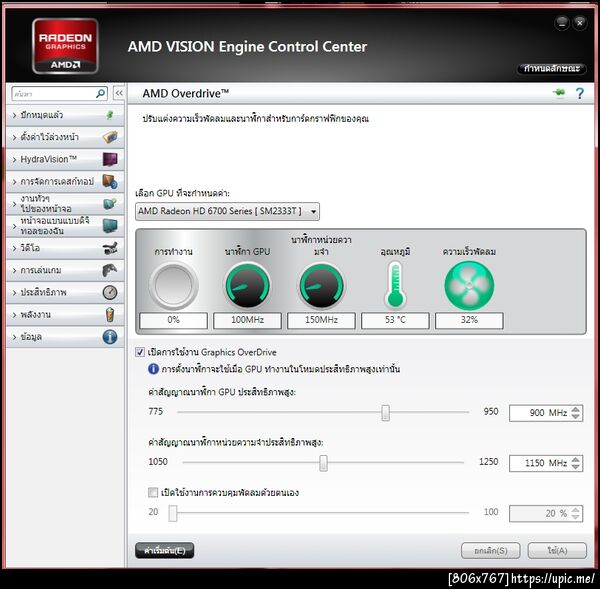This screenshot has height=589, width=600.
Task: Expand the pinned items section chevron
Action: coord(14,115)
